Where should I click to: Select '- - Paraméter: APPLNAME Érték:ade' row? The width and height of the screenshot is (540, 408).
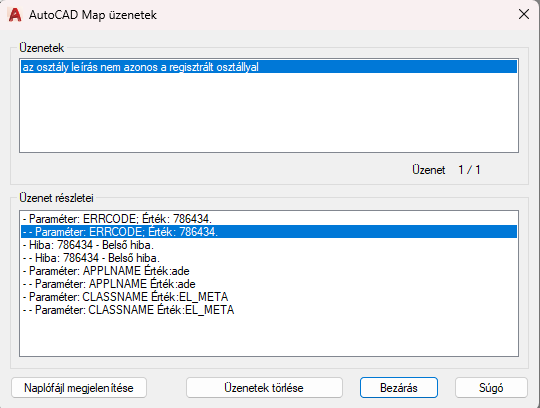point(269,284)
